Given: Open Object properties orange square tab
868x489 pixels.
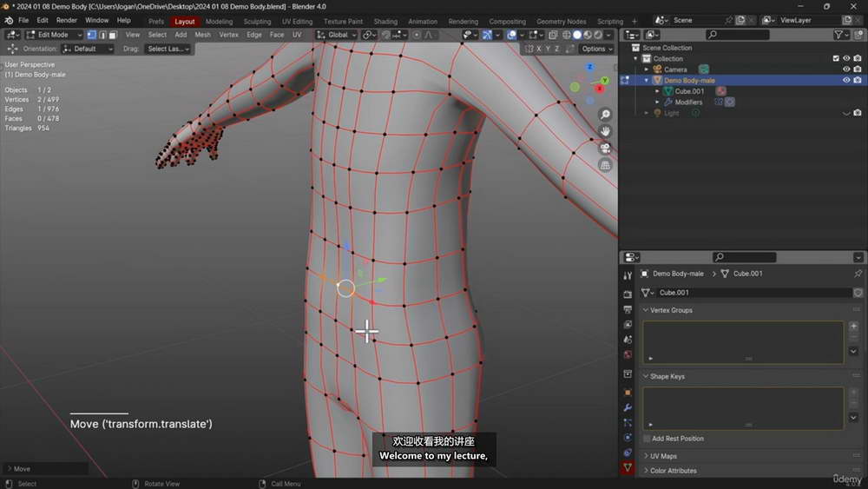Looking at the screenshot, I should point(628,393).
